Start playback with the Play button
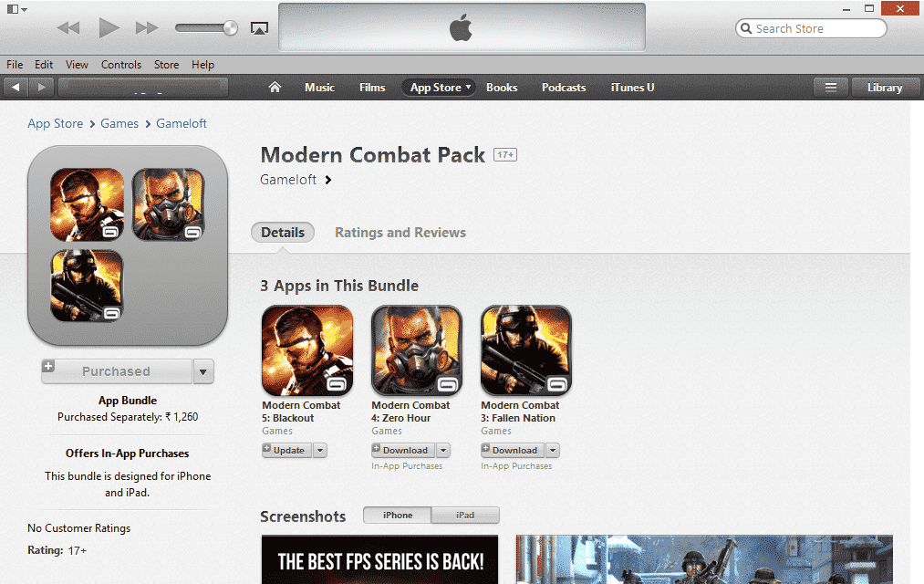The height and width of the screenshot is (584, 924). (x=109, y=27)
